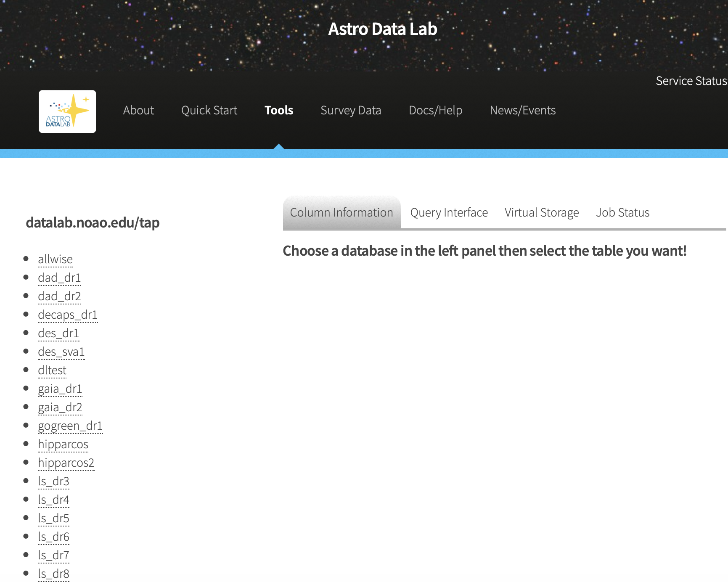This screenshot has width=728, height=582.
Task: Open the Docs/Help menu
Action: [435, 110]
